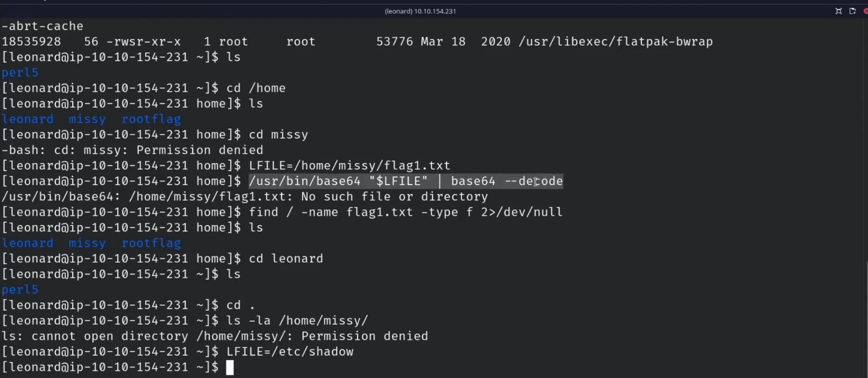Screen dimensions: 868x378
Task: Close the terminal pane with red X
Action: coord(866,11)
